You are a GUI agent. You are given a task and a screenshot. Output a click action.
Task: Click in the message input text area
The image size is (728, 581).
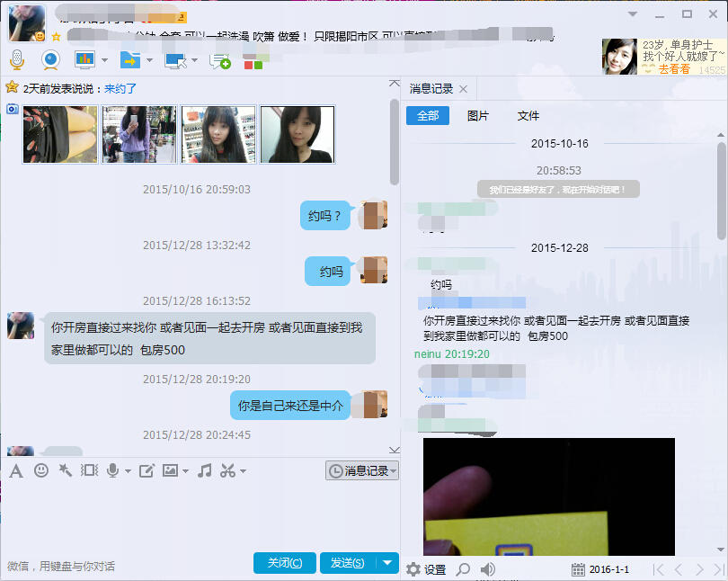198,517
